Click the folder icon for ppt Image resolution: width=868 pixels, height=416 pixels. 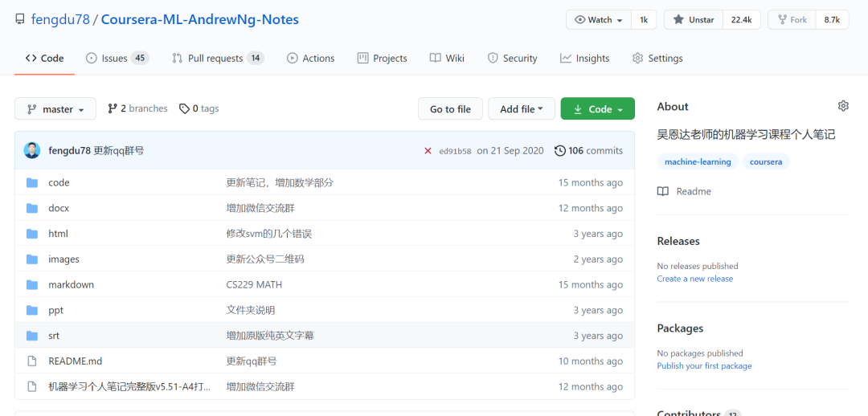click(x=32, y=310)
